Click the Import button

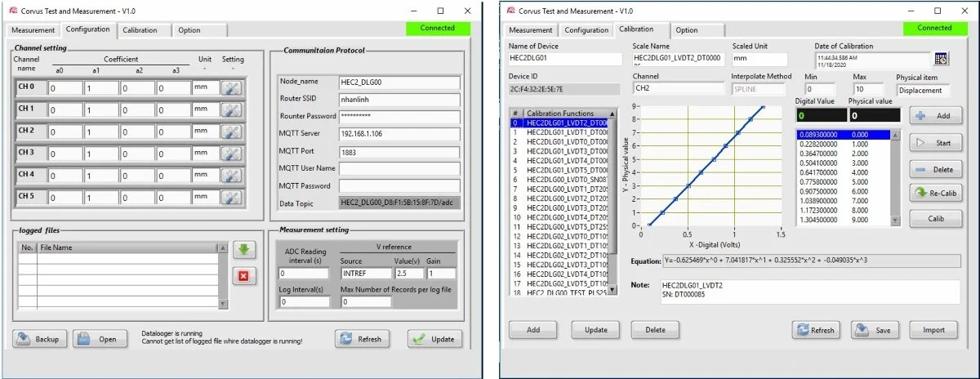click(933, 330)
